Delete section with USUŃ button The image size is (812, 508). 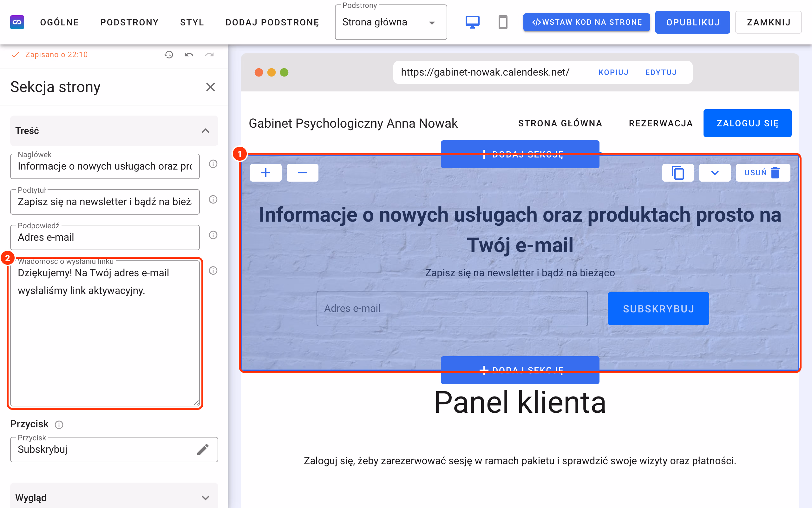pyautogui.click(x=763, y=173)
